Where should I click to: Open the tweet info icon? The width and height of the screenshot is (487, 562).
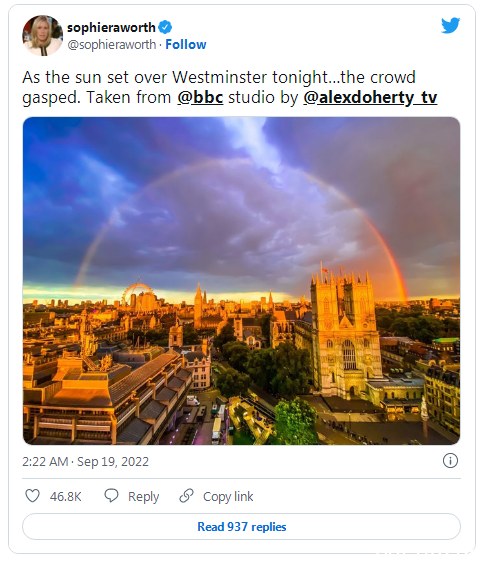[x=450, y=461]
